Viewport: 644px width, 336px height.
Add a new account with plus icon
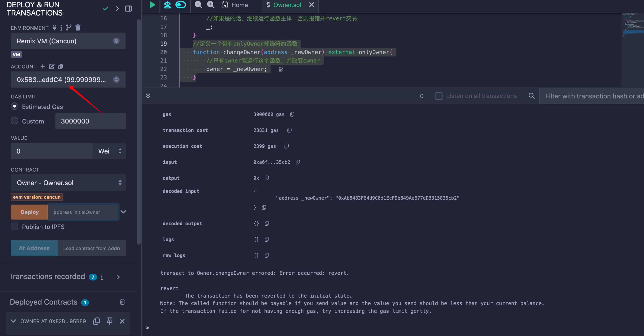pyautogui.click(x=43, y=66)
